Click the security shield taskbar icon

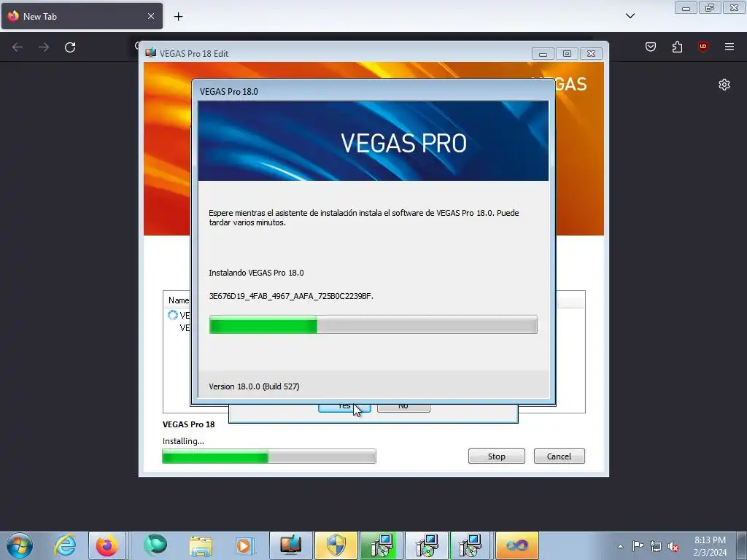coord(336,545)
